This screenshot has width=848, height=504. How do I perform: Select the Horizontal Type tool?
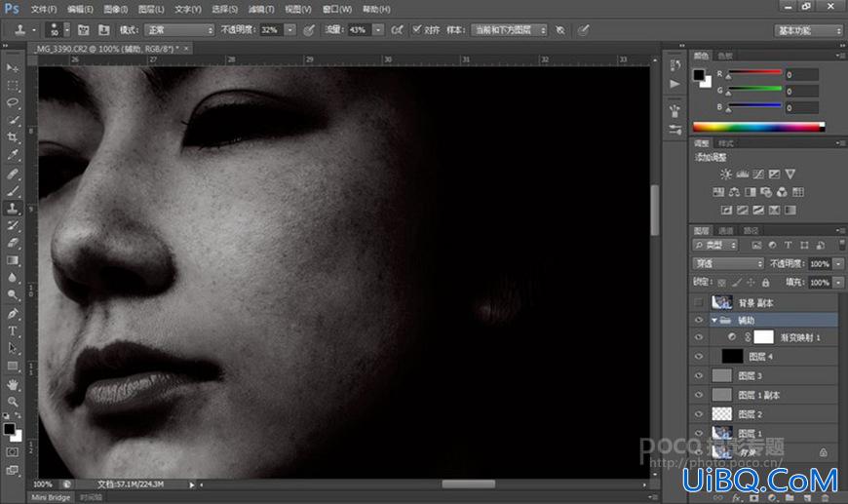[12, 330]
